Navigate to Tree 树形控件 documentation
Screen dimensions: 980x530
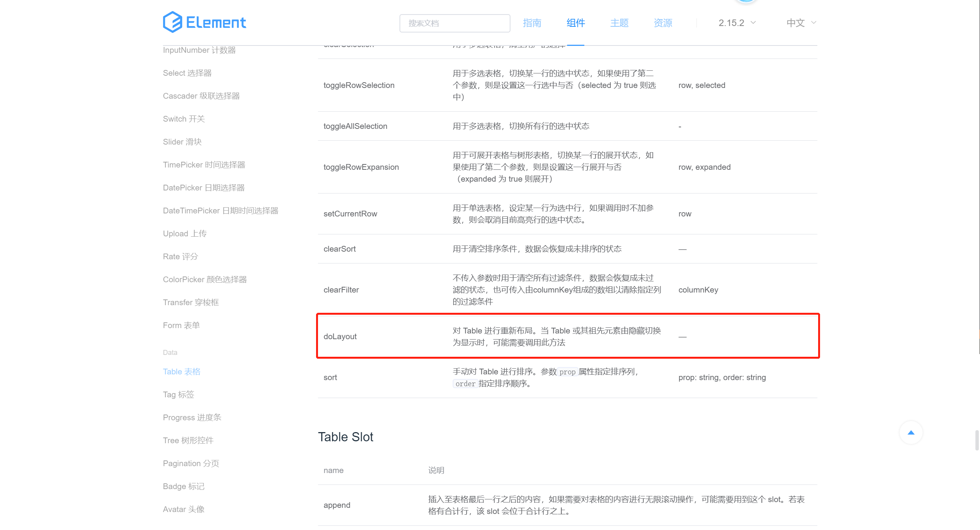(x=188, y=440)
